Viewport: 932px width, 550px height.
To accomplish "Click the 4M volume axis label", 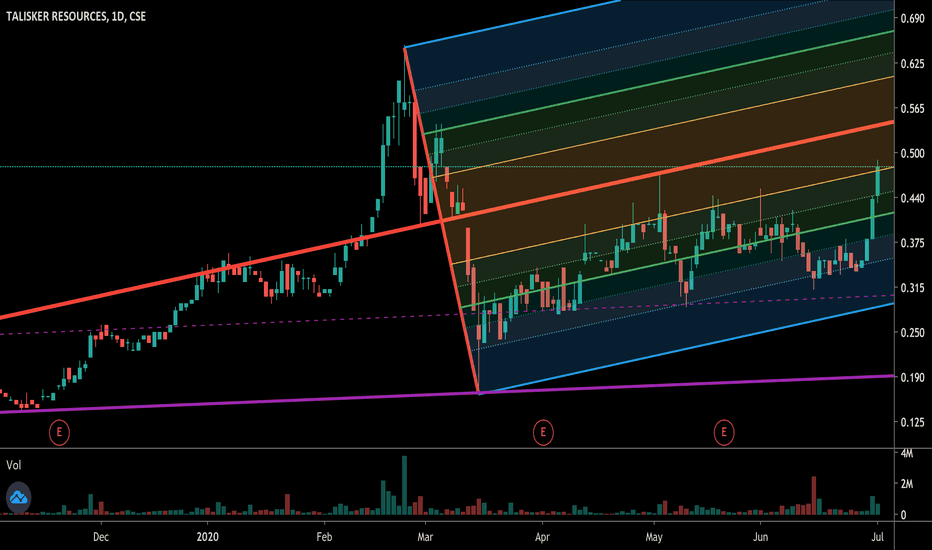I will point(907,454).
